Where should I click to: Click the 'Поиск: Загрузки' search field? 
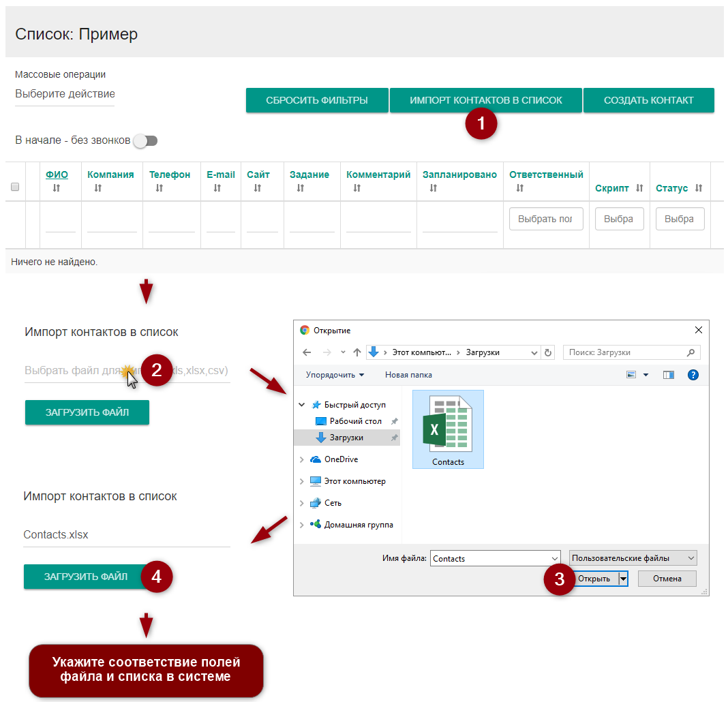(627, 352)
